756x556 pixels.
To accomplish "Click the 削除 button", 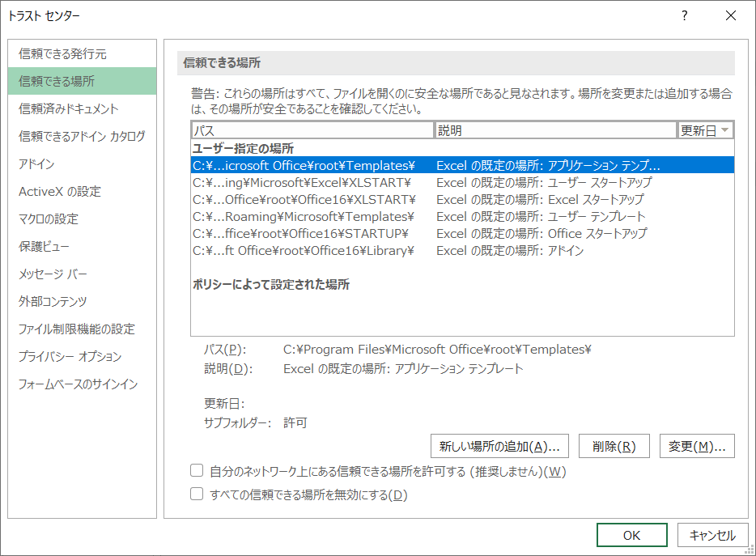I will click(614, 446).
